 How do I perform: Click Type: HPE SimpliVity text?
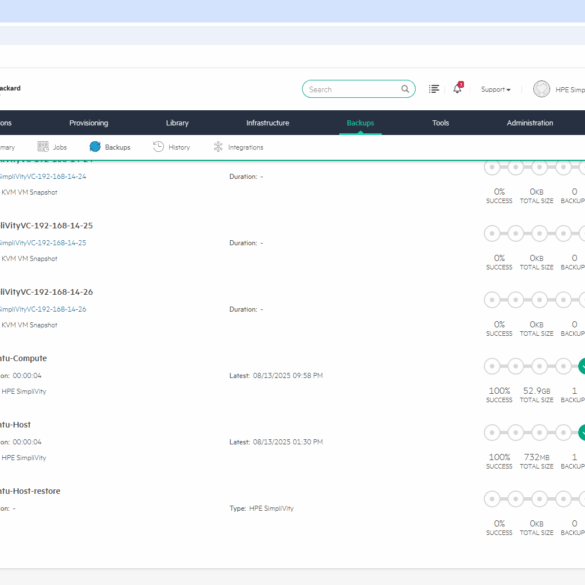pos(262,509)
